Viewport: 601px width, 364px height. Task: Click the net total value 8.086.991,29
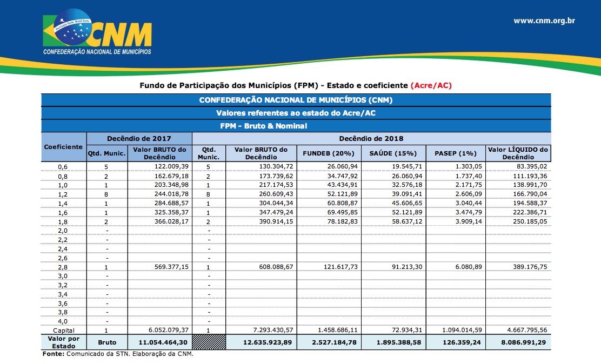pyautogui.click(x=524, y=342)
